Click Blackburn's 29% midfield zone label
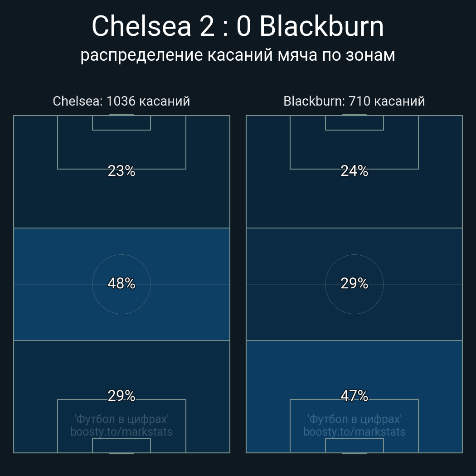Viewport: 476px width, 476px height. click(354, 283)
